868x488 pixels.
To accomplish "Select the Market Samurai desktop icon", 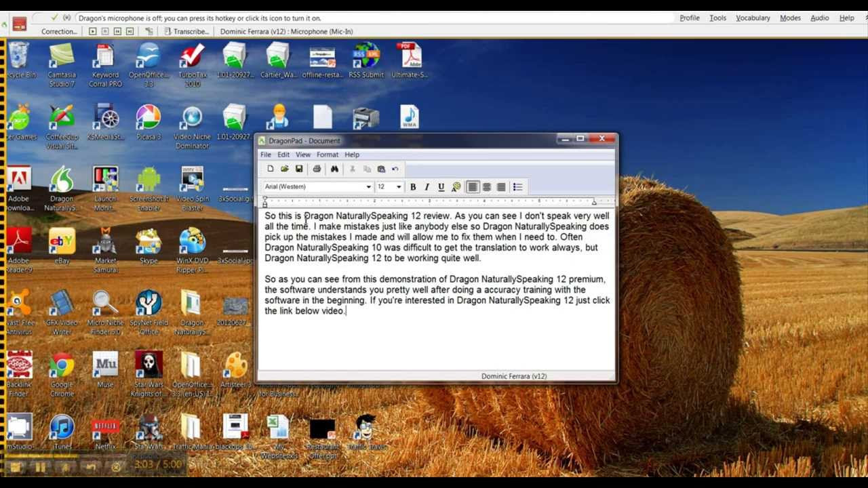I will coord(105,251).
